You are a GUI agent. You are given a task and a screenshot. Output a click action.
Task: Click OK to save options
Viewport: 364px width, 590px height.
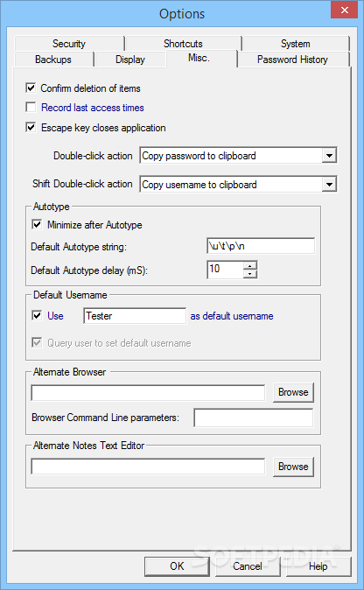coord(177,565)
